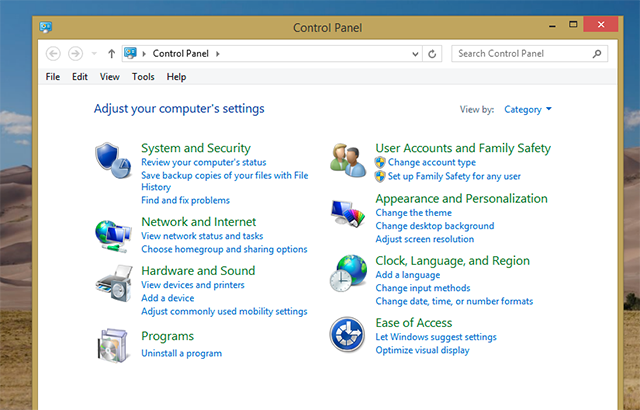Viewport: 640px width, 410px height.
Task: Open Appearance and Personalization monitor icon
Action: pos(349,212)
